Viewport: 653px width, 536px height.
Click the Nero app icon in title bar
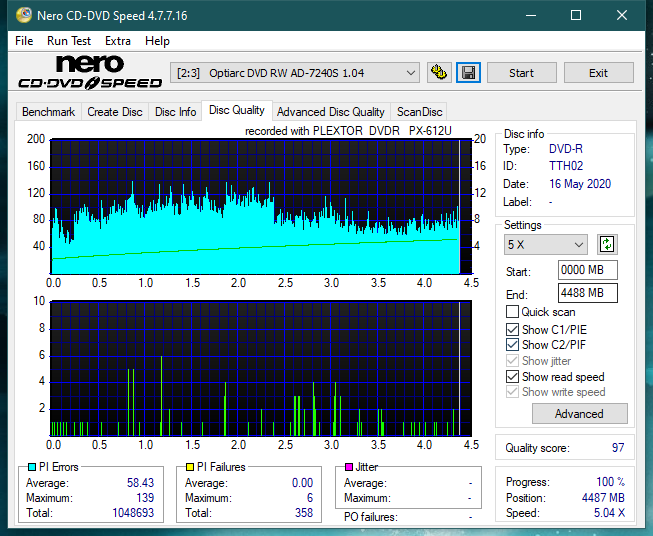tap(24, 15)
